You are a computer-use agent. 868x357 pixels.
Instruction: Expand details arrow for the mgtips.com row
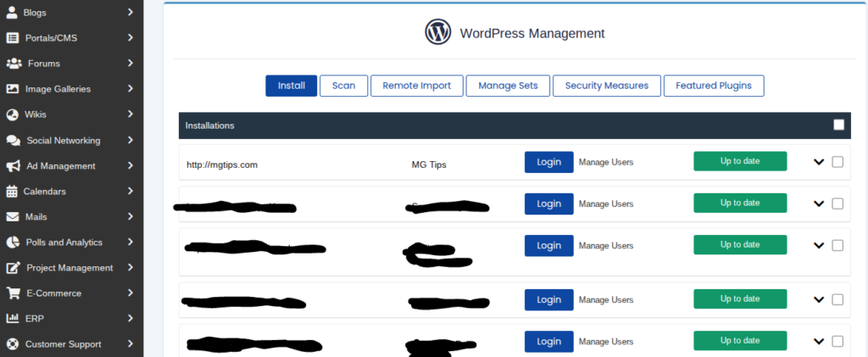click(x=819, y=162)
